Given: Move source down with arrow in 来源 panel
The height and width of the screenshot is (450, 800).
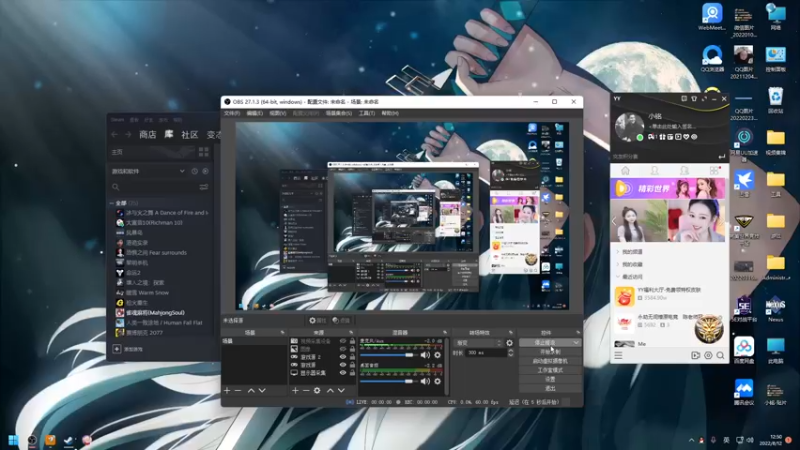Looking at the screenshot, I should tap(341, 390).
